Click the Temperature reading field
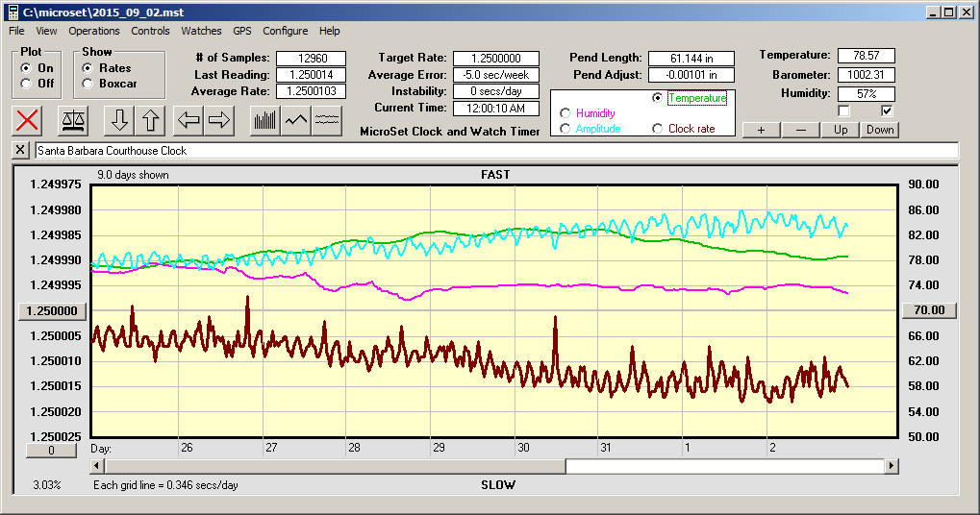This screenshot has height=515, width=980. coord(867,56)
